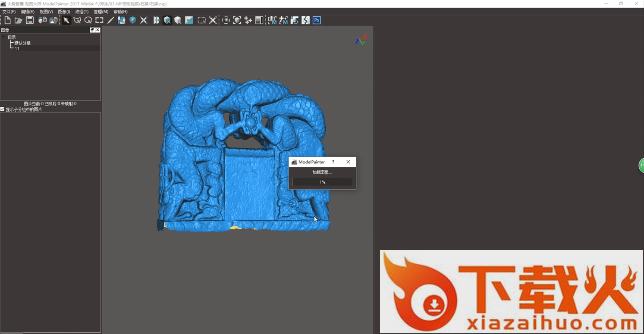Click the plus signs M icon

click(x=283, y=20)
